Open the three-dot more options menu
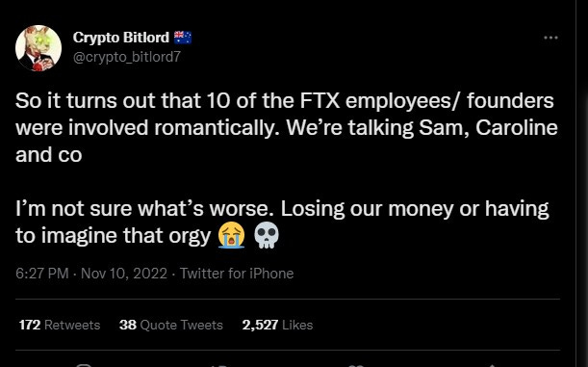The height and width of the screenshot is (367, 588). tap(550, 38)
